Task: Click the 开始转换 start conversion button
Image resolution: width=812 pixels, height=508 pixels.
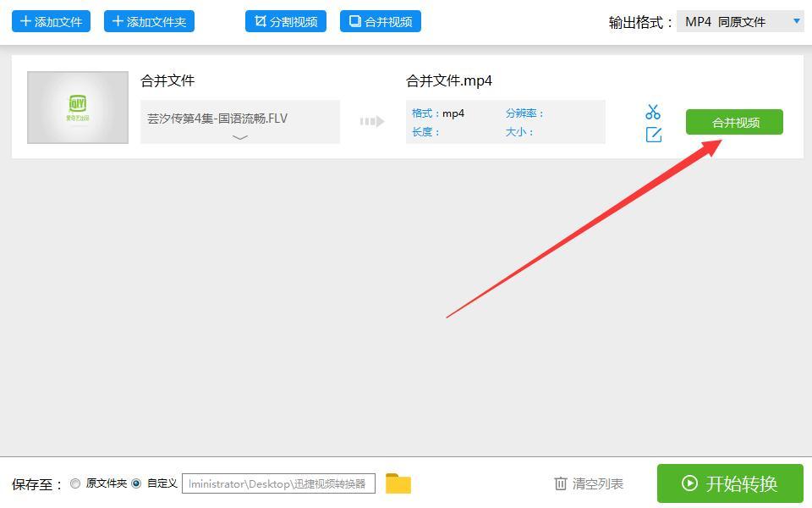Action: click(x=729, y=483)
